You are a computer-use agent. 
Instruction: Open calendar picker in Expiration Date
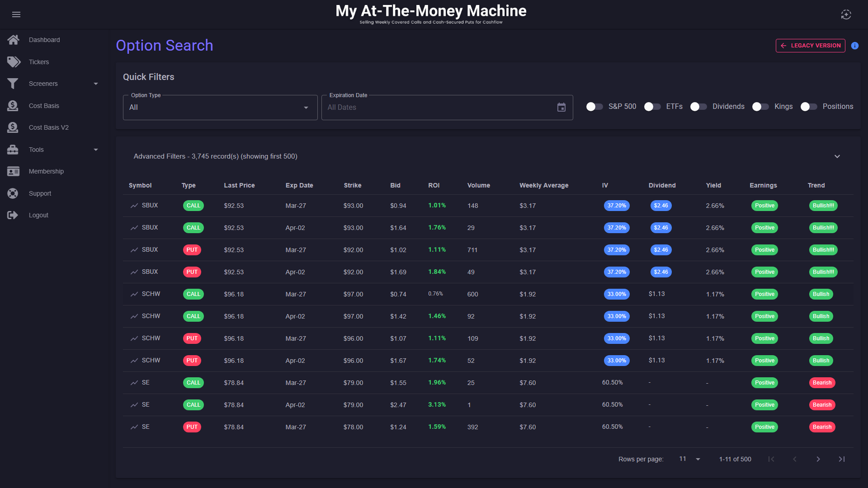click(x=561, y=108)
